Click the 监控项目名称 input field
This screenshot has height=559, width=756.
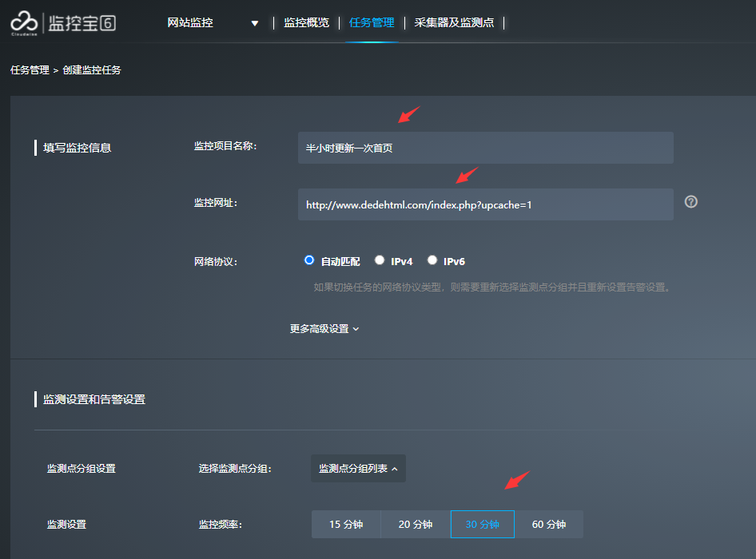[485, 148]
